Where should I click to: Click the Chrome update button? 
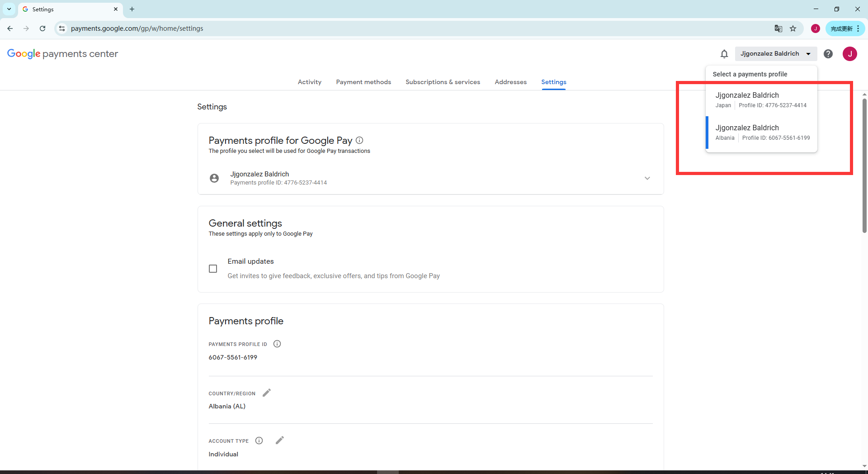(x=845, y=28)
